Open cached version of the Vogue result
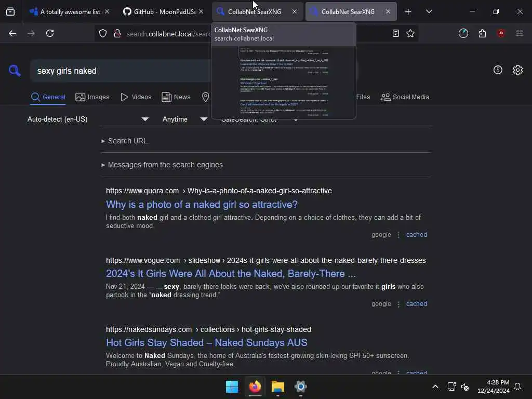This screenshot has width=532, height=399. point(417,304)
